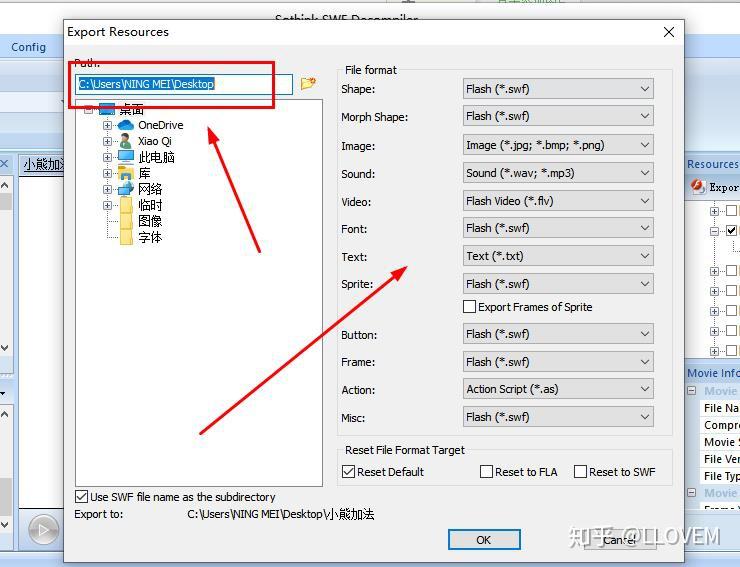Expand the 此电脑 tree node
This screenshot has width=740, height=567.
[107, 157]
